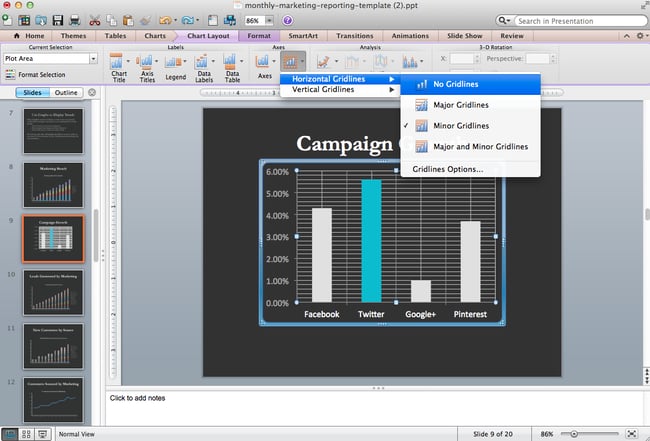Image resolution: width=650 pixels, height=441 pixels.
Task: Click the Legend icon in Labels group
Action: tap(176, 66)
